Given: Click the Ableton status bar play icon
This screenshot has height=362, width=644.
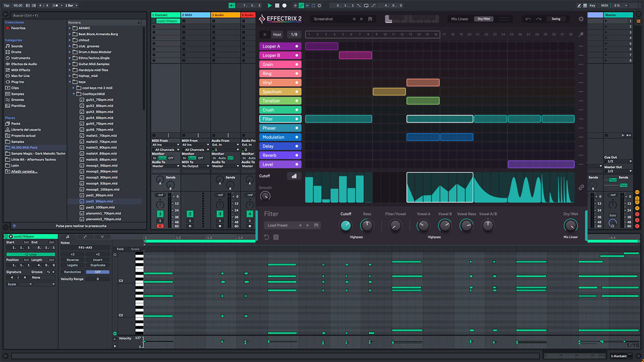Looking at the screenshot, I should [5, 356].
